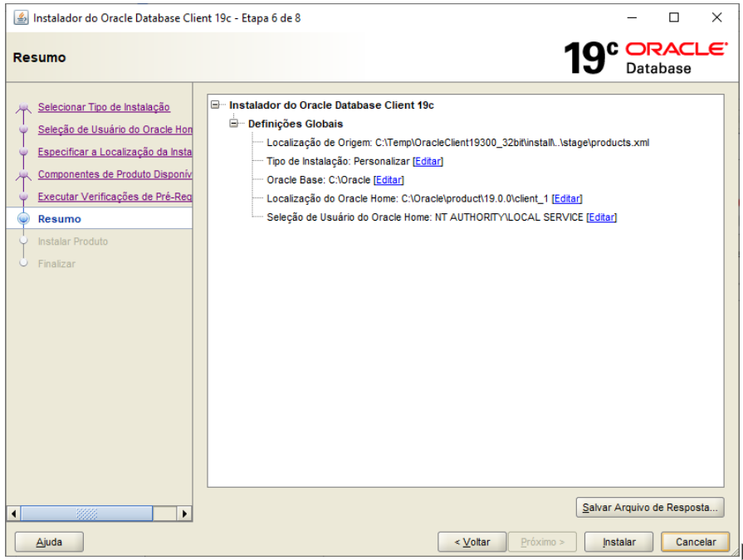Click step marker beside Componentes de Produto
The height and width of the screenshot is (560, 743).
(x=23, y=175)
